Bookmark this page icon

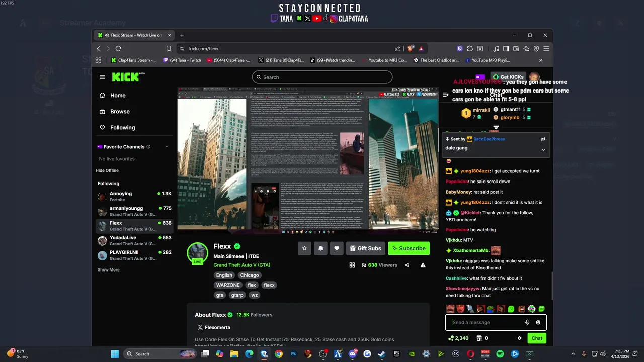[x=169, y=49]
